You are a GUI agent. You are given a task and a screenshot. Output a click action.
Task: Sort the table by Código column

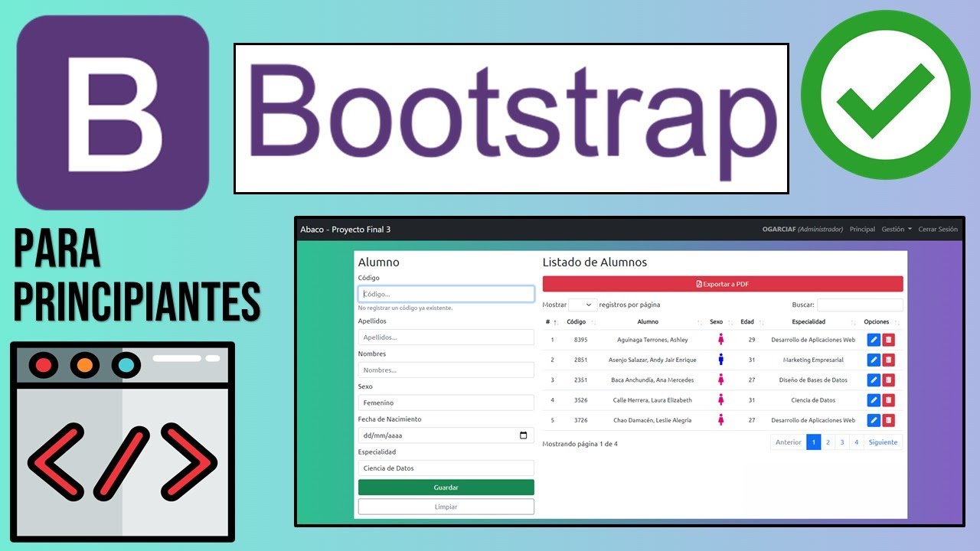coord(580,322)
